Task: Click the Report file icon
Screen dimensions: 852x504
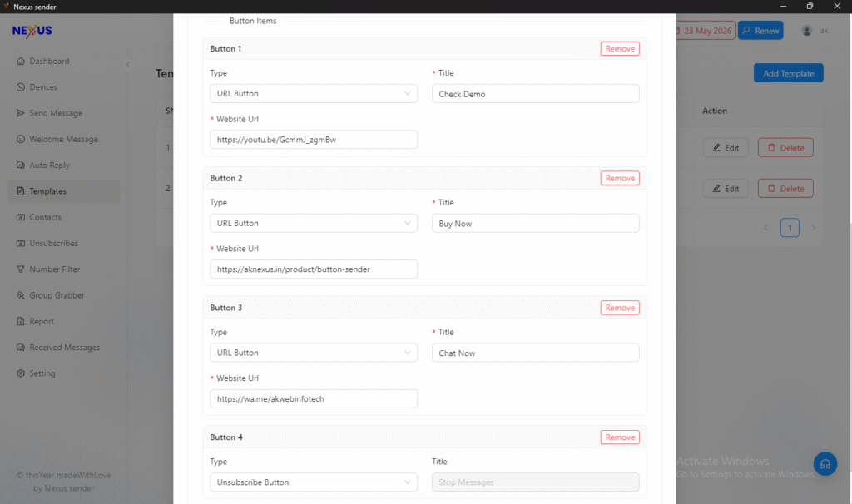Action: pyautogui.click(x=21, y=322)
